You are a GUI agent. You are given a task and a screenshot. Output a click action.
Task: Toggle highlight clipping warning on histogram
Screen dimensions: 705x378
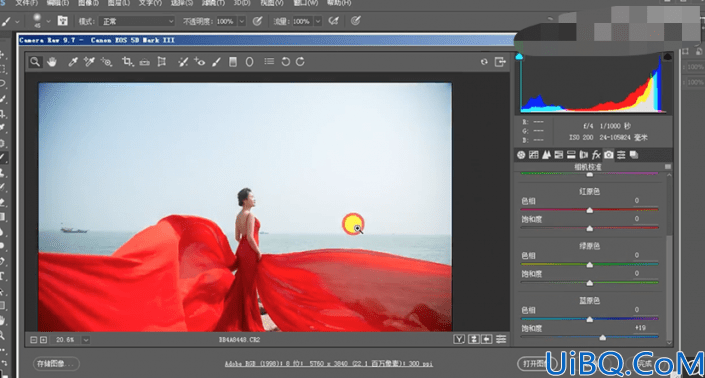tap(667, 57)
